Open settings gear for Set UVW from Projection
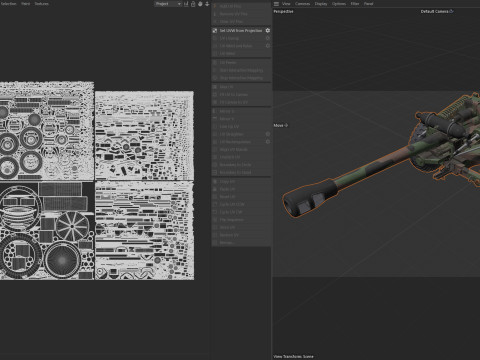The height and width of the screenshot is (360, 480). (x=268, y=31)
